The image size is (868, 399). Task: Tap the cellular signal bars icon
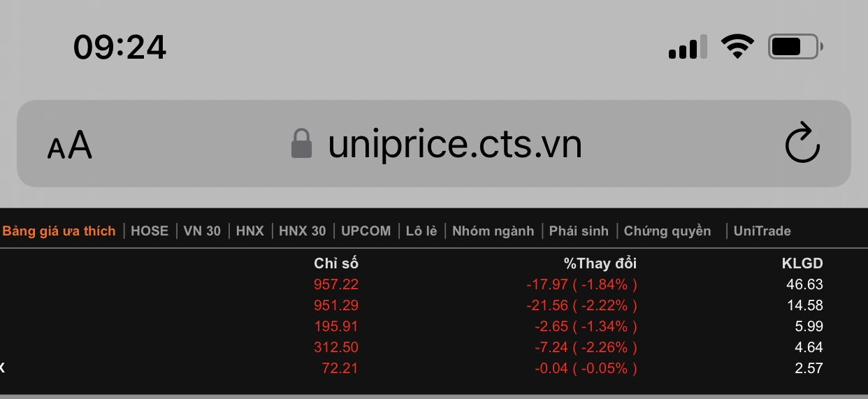coord(688,47)
